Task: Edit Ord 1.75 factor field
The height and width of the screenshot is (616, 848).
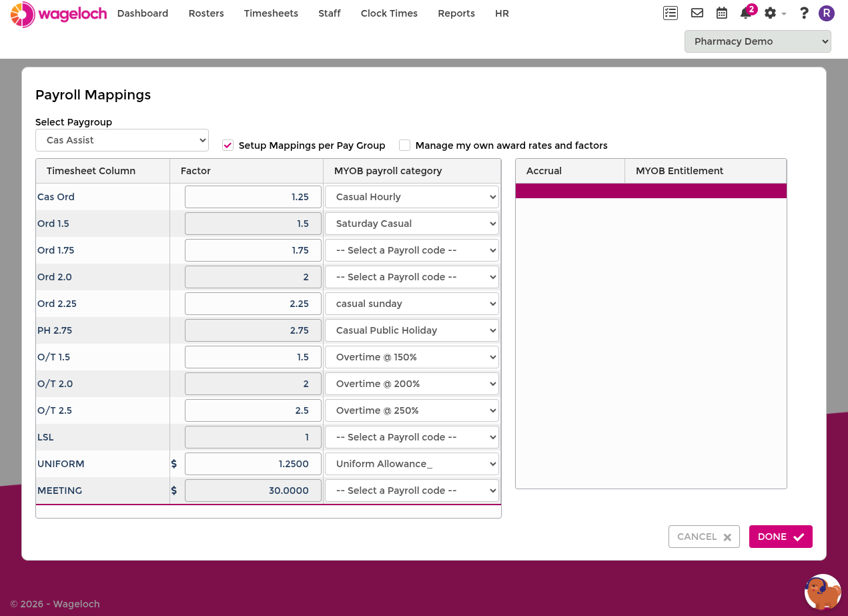Action: point(253,250)
